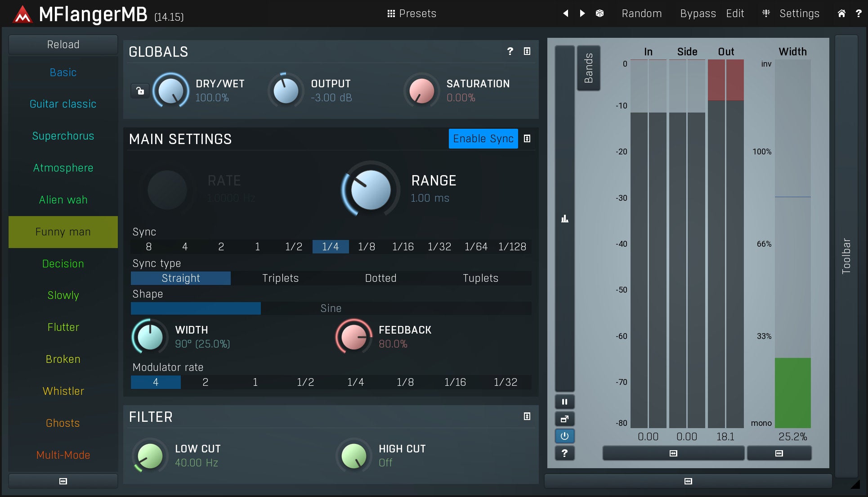Pause the meters display
Viewport: 868px width, 497px height.
click(564, 402)
